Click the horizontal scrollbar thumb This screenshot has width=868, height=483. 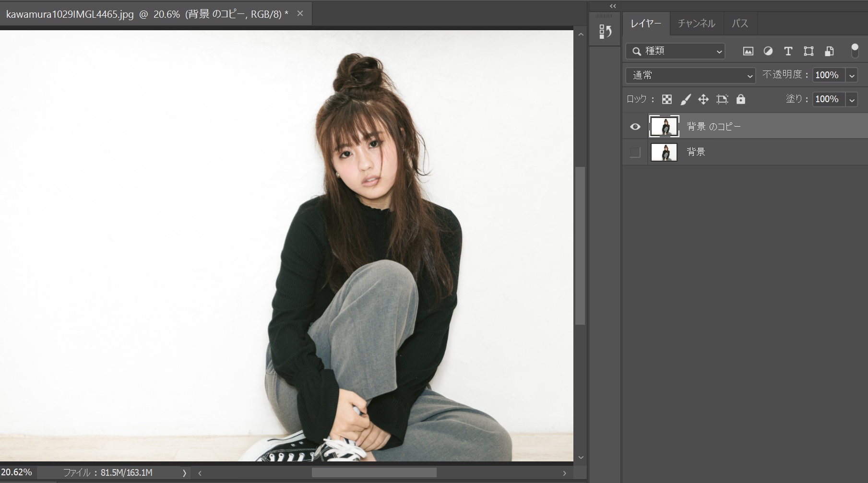coord(374,473)
